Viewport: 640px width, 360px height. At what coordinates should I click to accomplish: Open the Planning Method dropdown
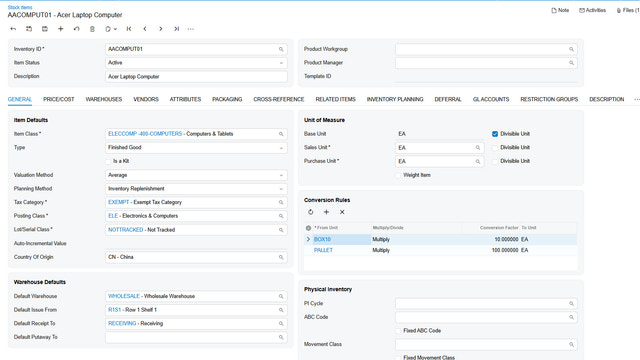(281, 189)
